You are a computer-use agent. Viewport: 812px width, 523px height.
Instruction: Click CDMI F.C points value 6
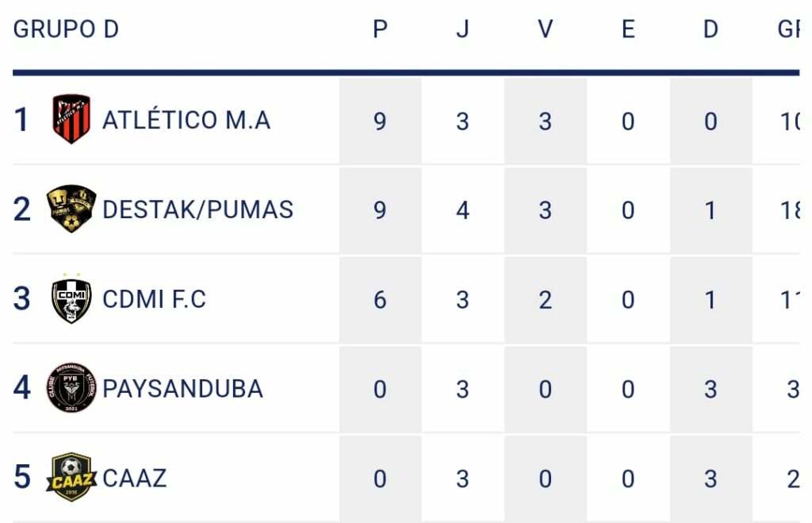(380, 300)
